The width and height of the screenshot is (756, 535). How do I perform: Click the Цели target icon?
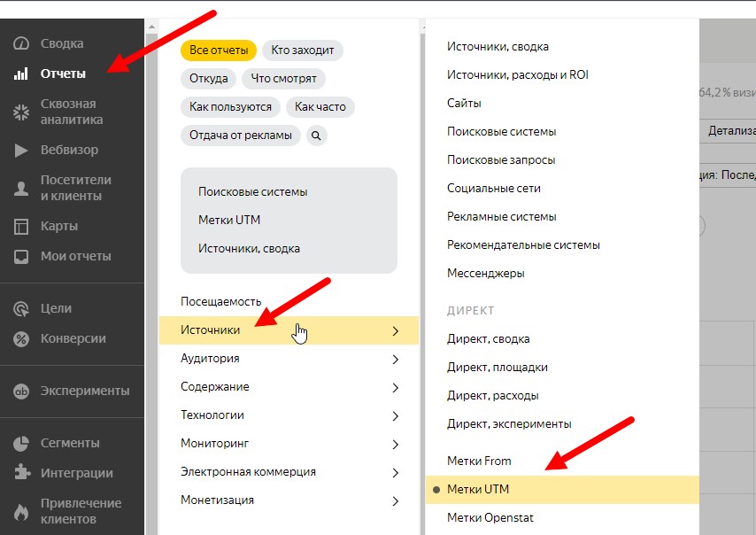coord(22,308)
